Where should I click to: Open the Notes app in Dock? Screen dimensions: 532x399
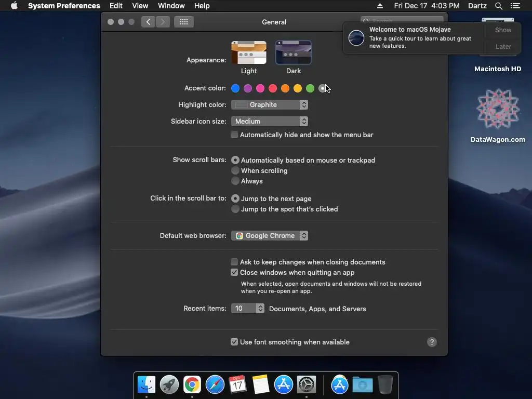point(261,384)
